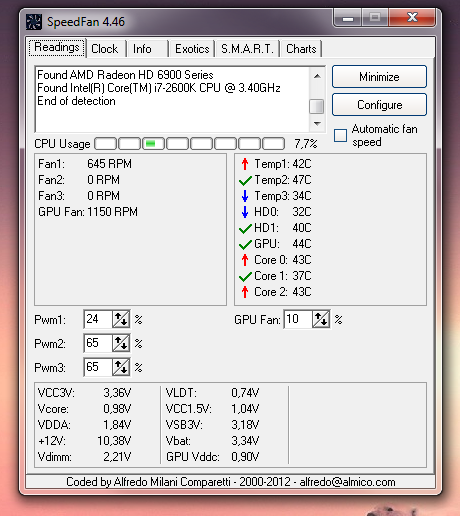460x516 pixels.
Task: Click the alfredo@almico.com status bar text
Action: (347, 482)
